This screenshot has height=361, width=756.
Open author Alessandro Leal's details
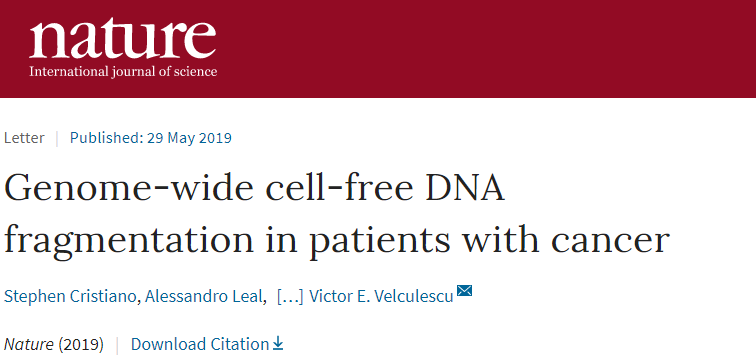click(204, 296)
